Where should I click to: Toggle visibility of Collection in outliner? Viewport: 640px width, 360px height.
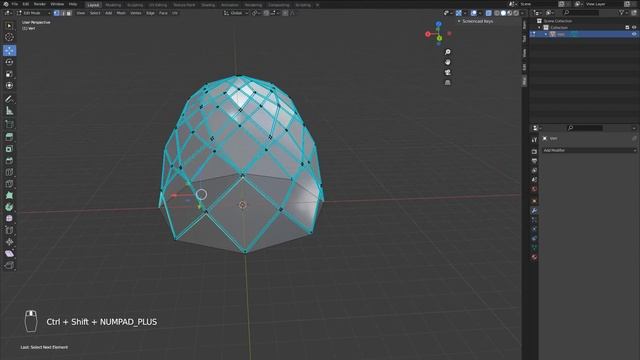pyautogui.click(x=634, y=27)
